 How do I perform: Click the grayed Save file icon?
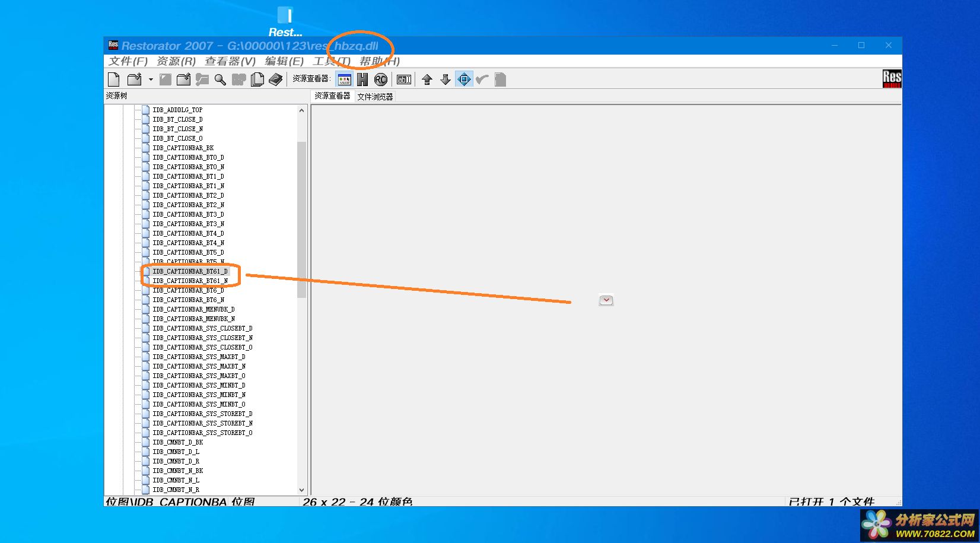pyautogui.click(x=166, y=80)
